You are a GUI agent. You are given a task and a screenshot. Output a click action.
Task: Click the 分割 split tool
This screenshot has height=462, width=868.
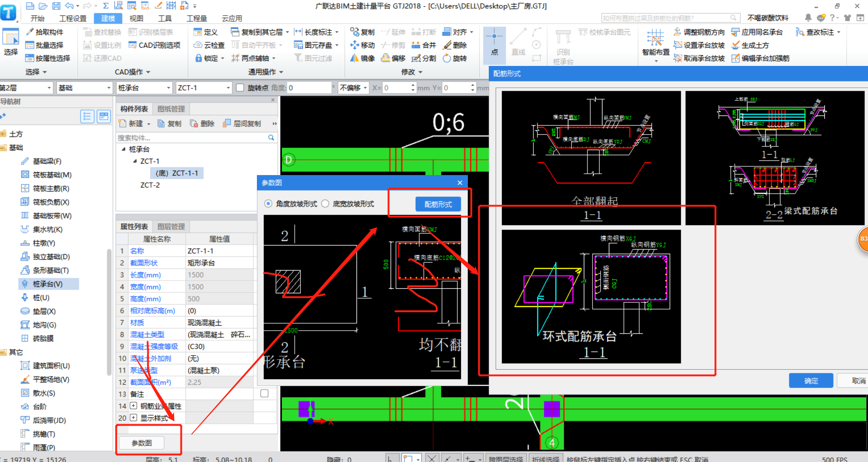click(x=424, y=58)
